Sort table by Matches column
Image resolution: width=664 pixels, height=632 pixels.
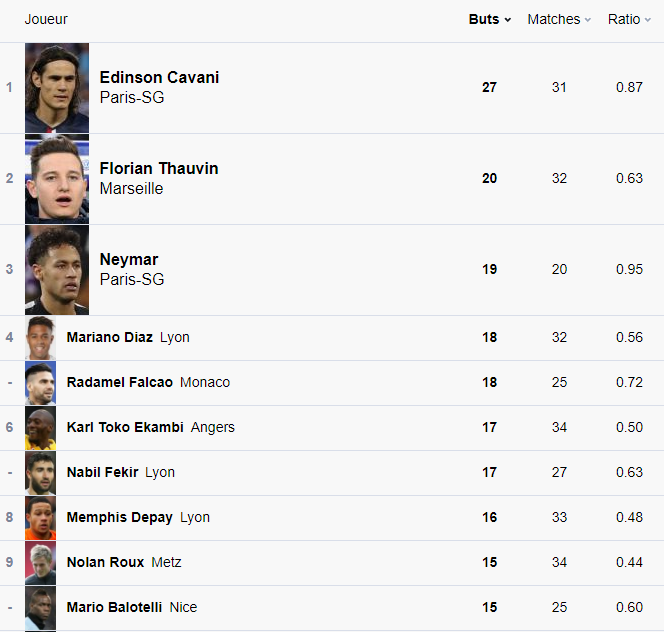[x=558, y=19]
